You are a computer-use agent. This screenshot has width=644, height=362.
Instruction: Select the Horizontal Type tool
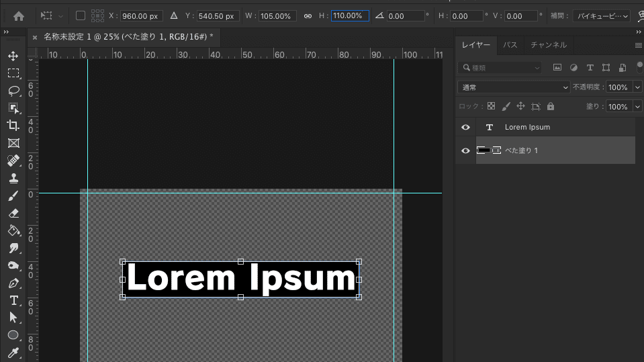click(x=13, y=300)
